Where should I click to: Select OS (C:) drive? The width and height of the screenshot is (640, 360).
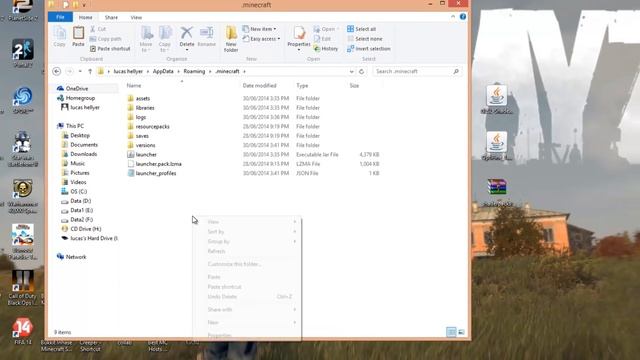(x=79, y=191)
